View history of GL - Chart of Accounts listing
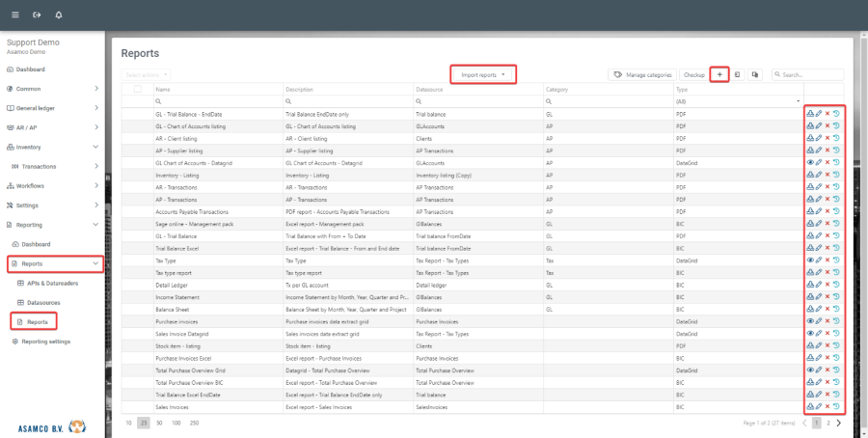Viewport: 868px width, 438px height. [836, 125]
